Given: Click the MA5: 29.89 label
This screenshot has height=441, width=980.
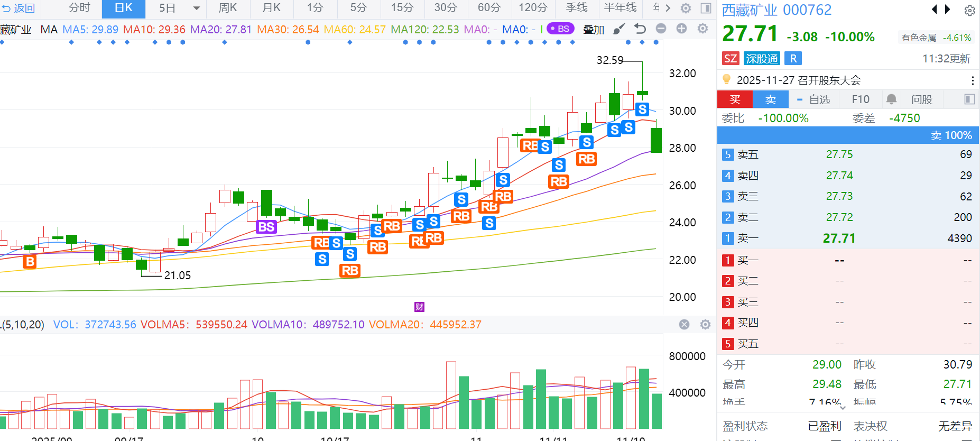Looking at the screenshot, I should coord(90,30).
